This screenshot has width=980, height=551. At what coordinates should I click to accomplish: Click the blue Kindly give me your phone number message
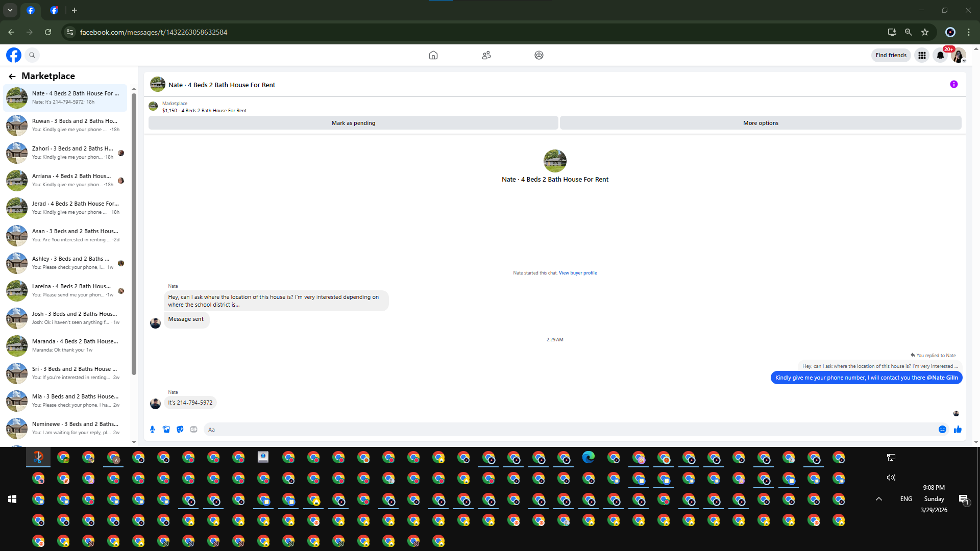tap(866, 378)
